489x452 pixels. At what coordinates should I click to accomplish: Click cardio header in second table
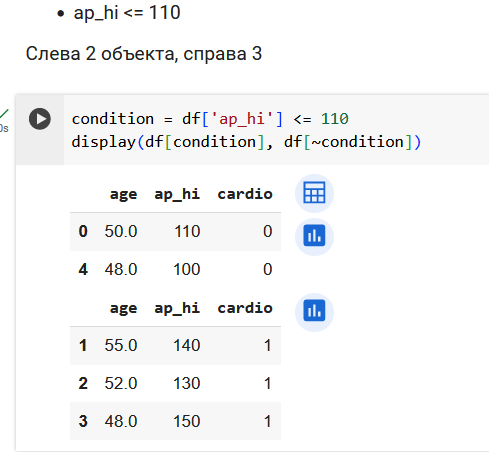pyautogui.click(x=245, y=308)
